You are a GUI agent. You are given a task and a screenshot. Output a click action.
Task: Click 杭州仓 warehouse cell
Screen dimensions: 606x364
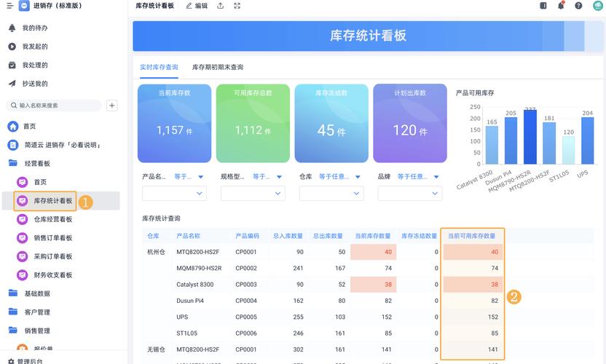(x=156, y=252)
